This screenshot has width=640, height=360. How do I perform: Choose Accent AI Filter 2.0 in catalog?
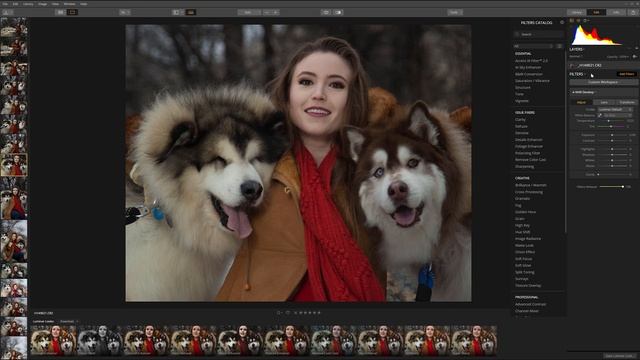point(531,60)
